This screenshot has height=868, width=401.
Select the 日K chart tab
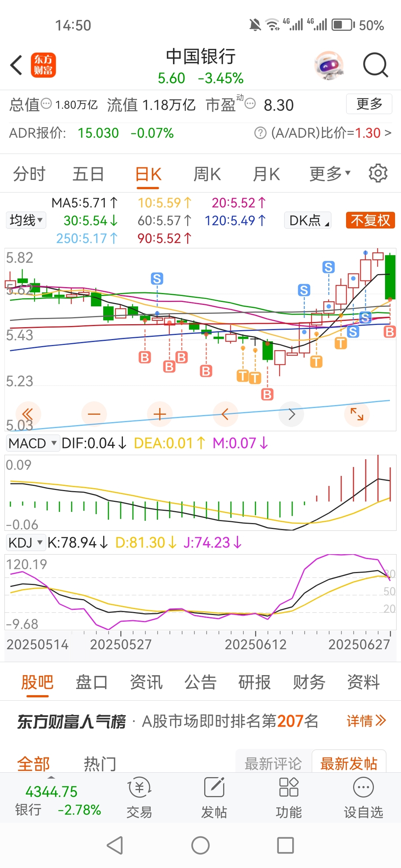[148, 174]
